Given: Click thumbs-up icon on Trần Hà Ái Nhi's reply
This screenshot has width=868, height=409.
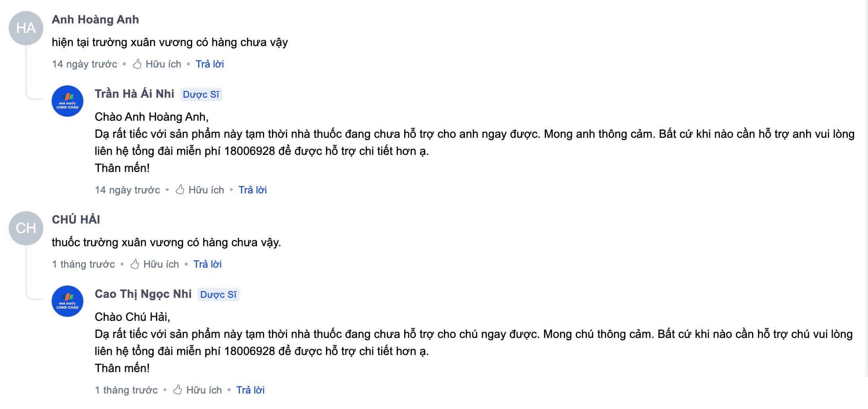Looking at the screenshot, I should [180, 190].
